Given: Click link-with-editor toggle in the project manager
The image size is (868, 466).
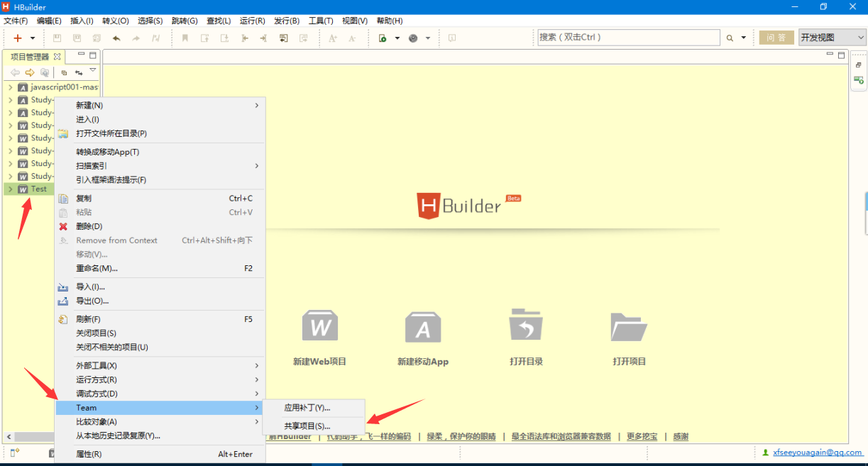Looking at the screenshot, I should [x=79, y=72].
